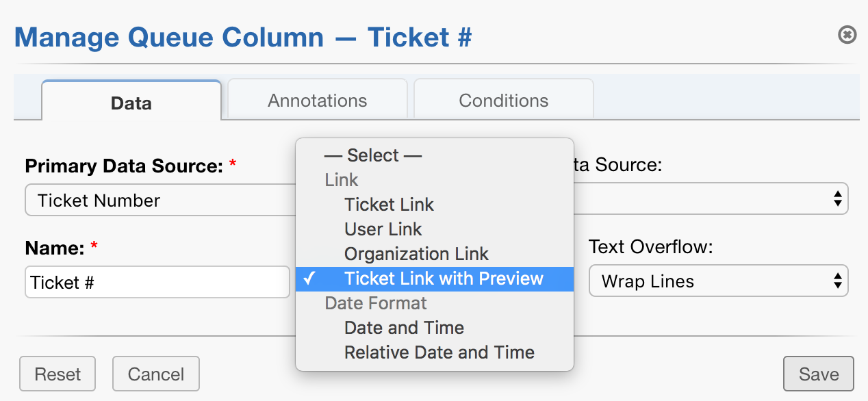868x401 pixels.
Task: Click the Text Overflow dropdown stepper arrows
Action: pyautogui.click(x=839, y=281)
